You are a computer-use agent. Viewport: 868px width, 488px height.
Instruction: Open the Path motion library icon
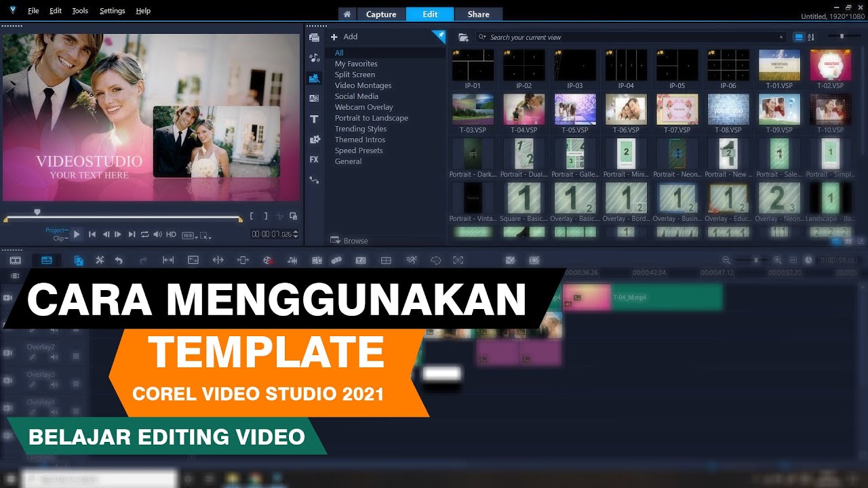click(x=314, y=180)
